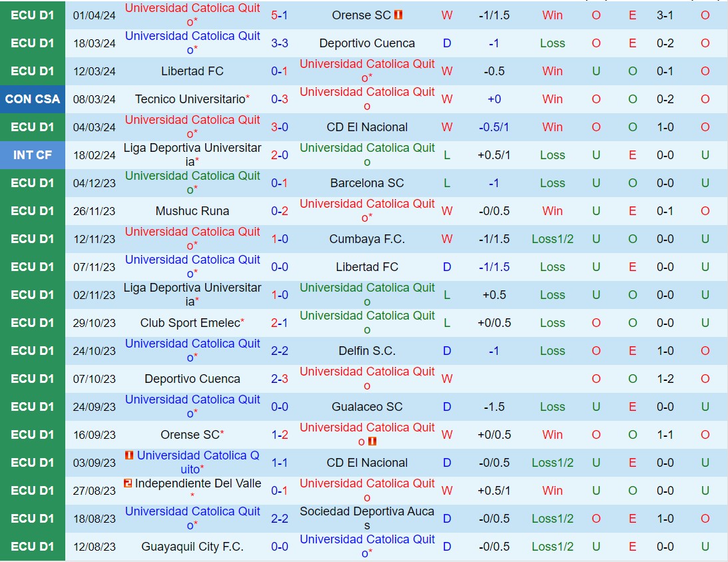Select the date 18/02/24
The image size is (728, 562).
95,155
